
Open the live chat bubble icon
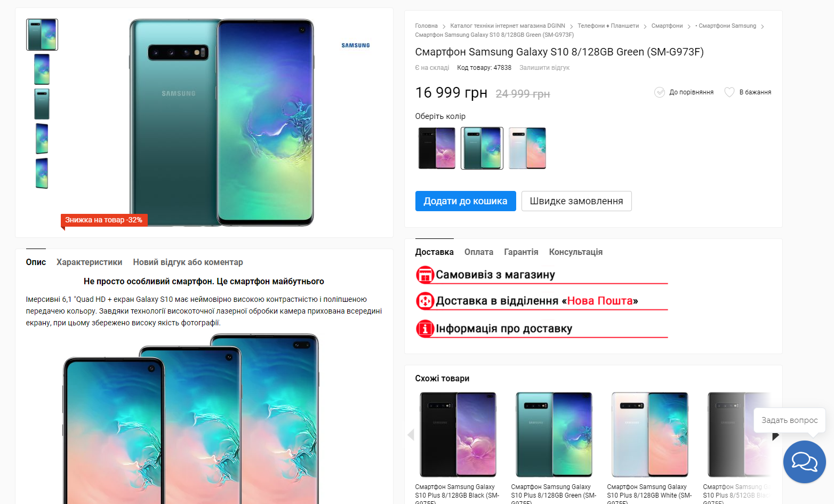tap(804, 462)
